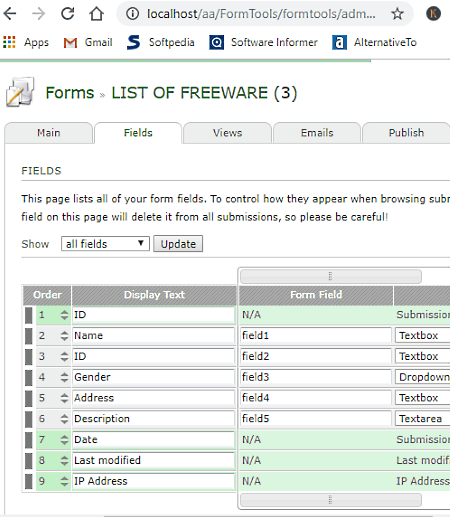Viewport: 450px width, 517px height.
Task: Bookmark this page with the star icon
Action: pos(397,14)
